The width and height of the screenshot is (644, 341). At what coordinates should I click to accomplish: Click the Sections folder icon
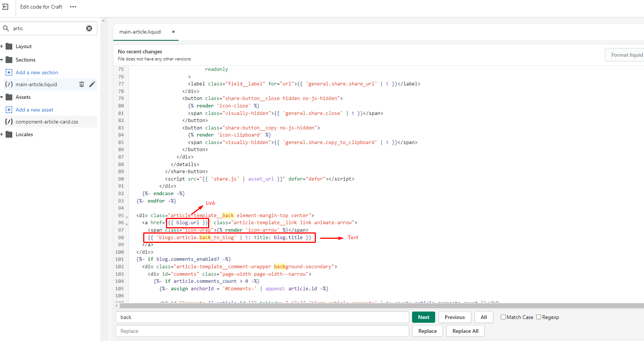tap(9, 60)
